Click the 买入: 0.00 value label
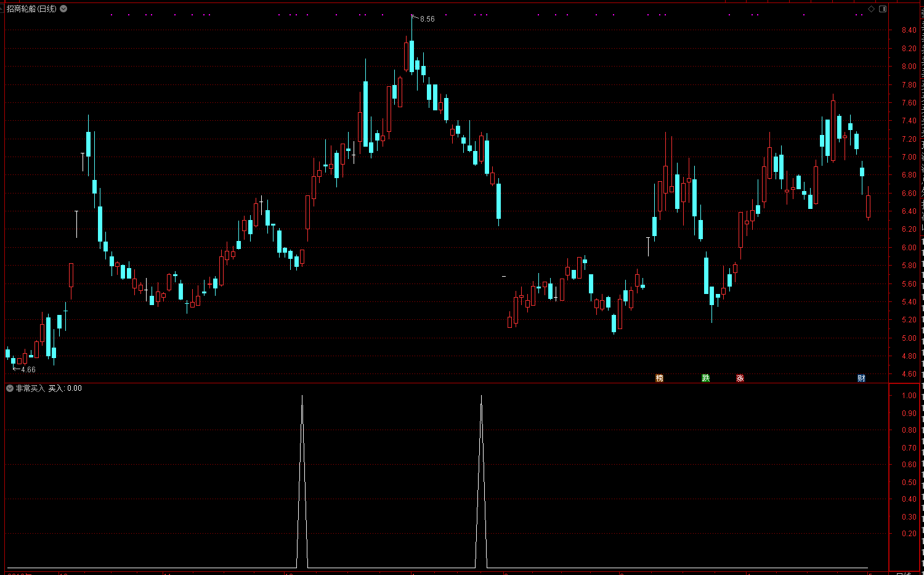Image resolution: width=924 pixels, height=575 pixels. click(65, 388)
